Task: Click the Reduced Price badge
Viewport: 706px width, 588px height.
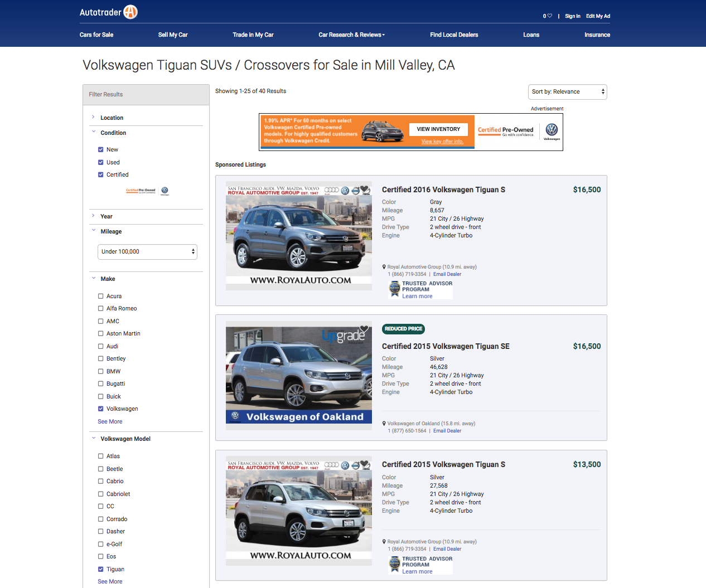Action: coord(403,329)
